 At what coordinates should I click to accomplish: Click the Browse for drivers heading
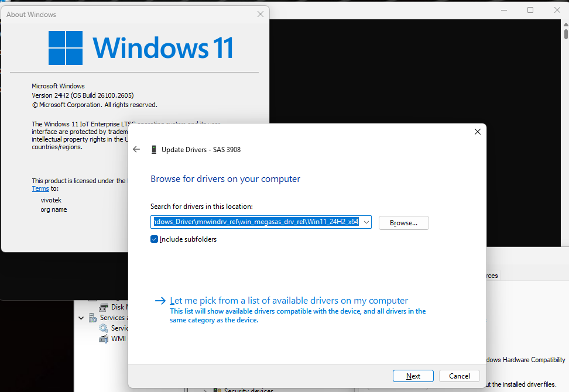225,179
